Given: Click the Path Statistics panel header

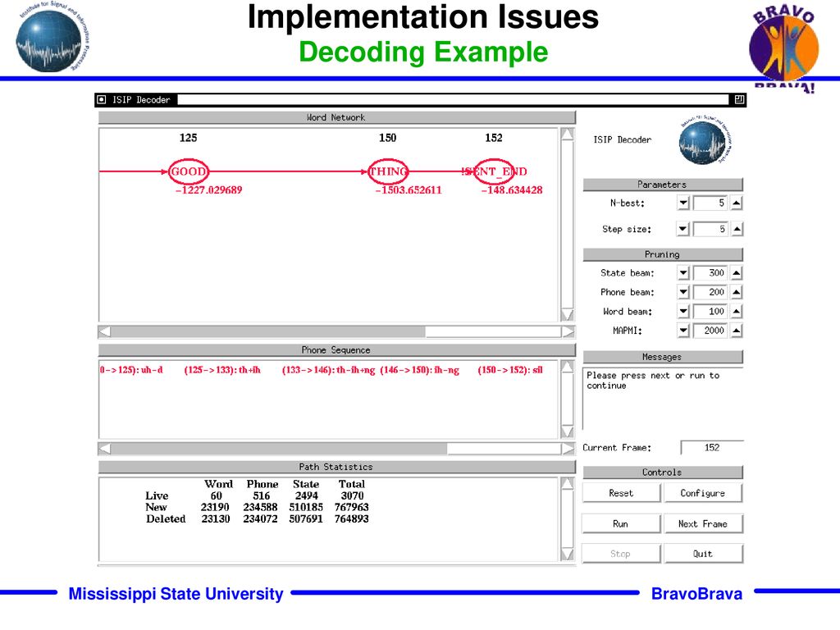Looking at the screenshot, I should [336, 467].
